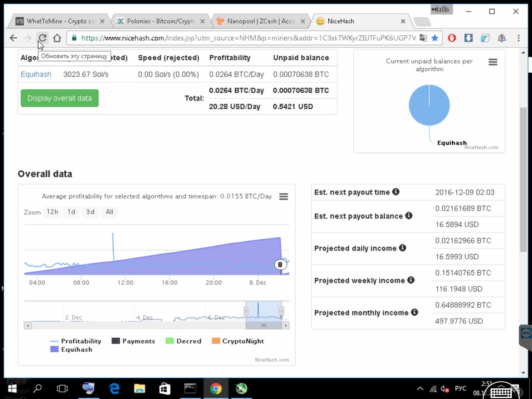Set chart zoom to 12h
Viewport: 532px width, 399px height.
click(x=52, y=212)
